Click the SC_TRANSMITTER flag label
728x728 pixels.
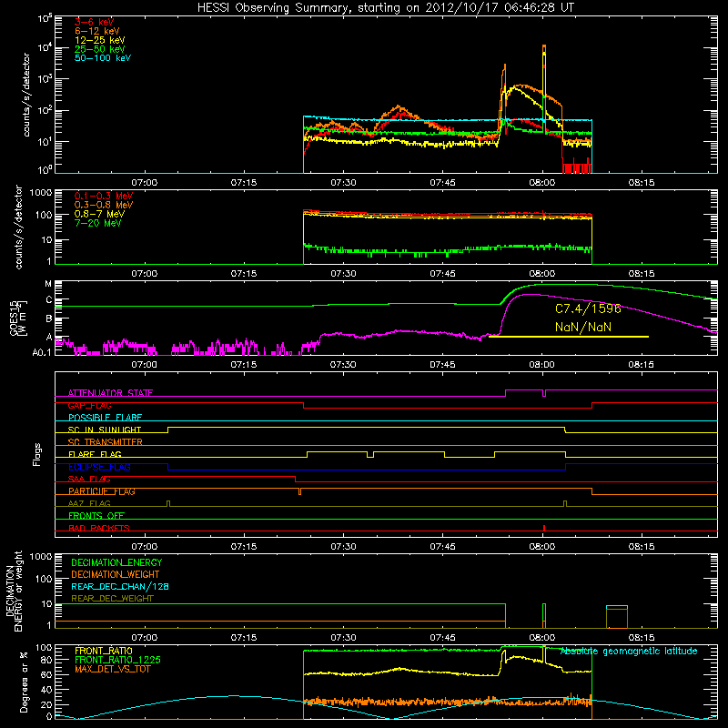(105, 442)
